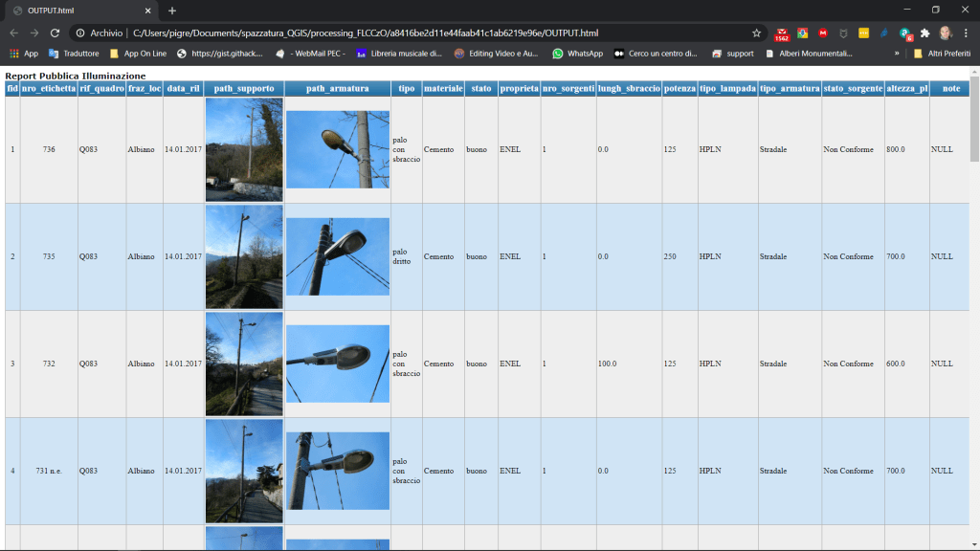
Task: Open the Traduttore bookmark
Action: click(x=74, y=54)
